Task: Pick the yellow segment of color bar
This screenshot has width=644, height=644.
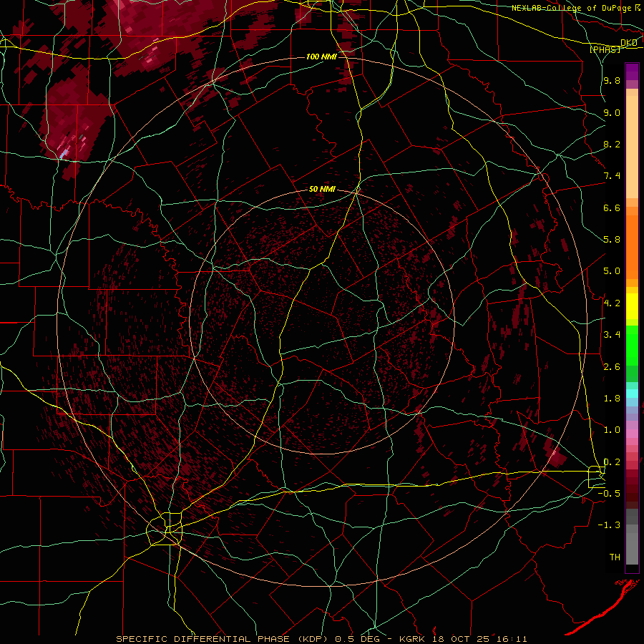Action: [x=632, y=306]
